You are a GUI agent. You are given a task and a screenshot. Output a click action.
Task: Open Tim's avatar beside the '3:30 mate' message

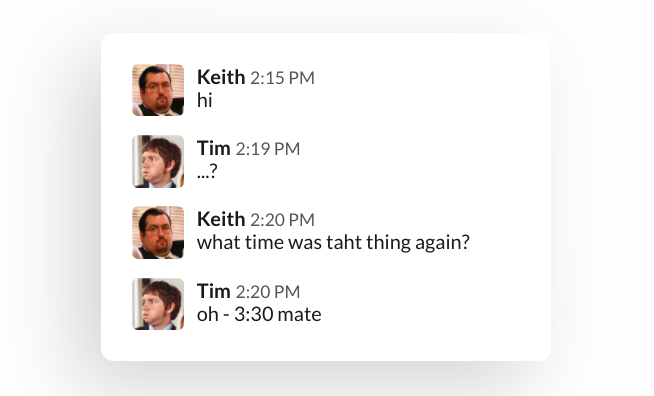pos(158,304)
